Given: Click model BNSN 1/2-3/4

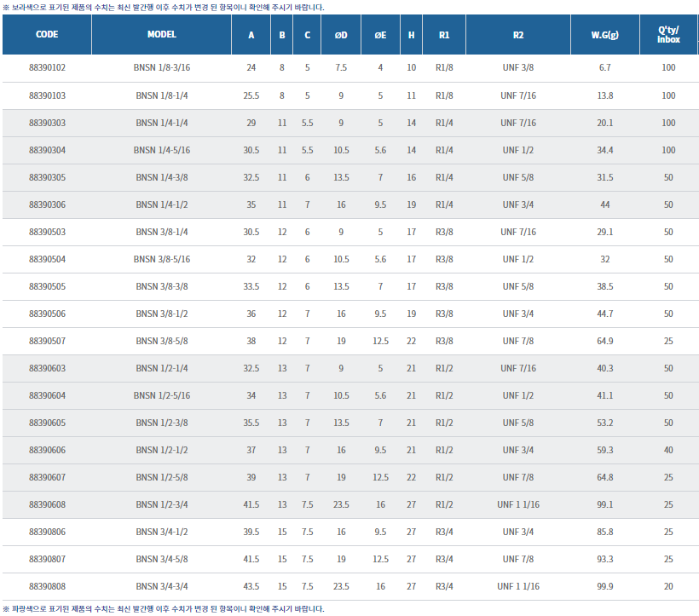Looking at the screenshot, I should (161, 504).
